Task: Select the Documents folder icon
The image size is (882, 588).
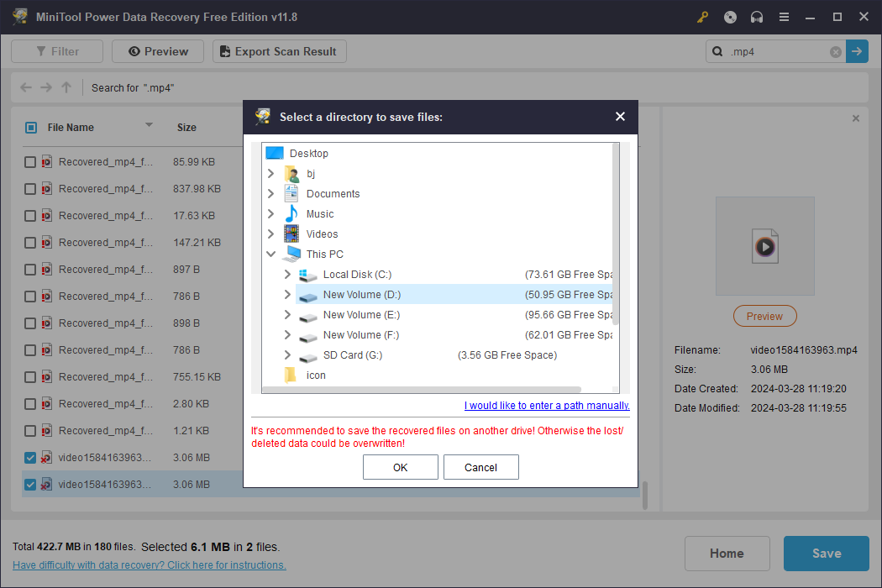Action: click(291, 193)
